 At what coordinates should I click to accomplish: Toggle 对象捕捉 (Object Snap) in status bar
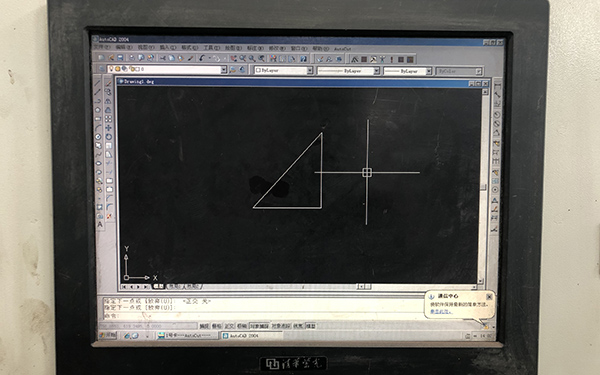[259, 326]
